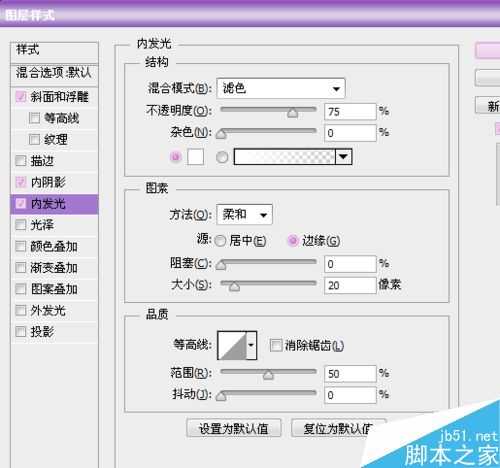Viewport: 500px width, 468px height.
Task: Enable the 颜色叠加 checkbox
Action: point(21,246)
